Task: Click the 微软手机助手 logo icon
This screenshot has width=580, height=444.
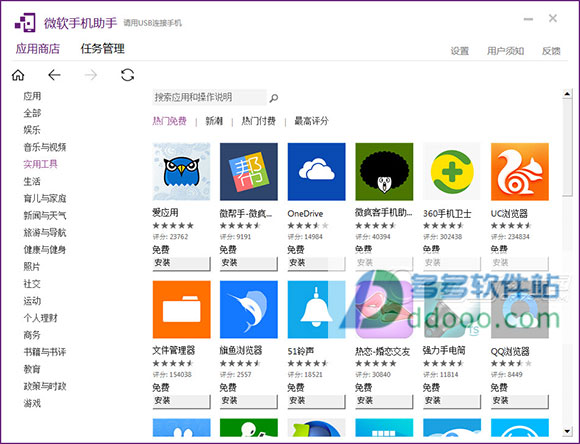Action: tap(25, 23)
